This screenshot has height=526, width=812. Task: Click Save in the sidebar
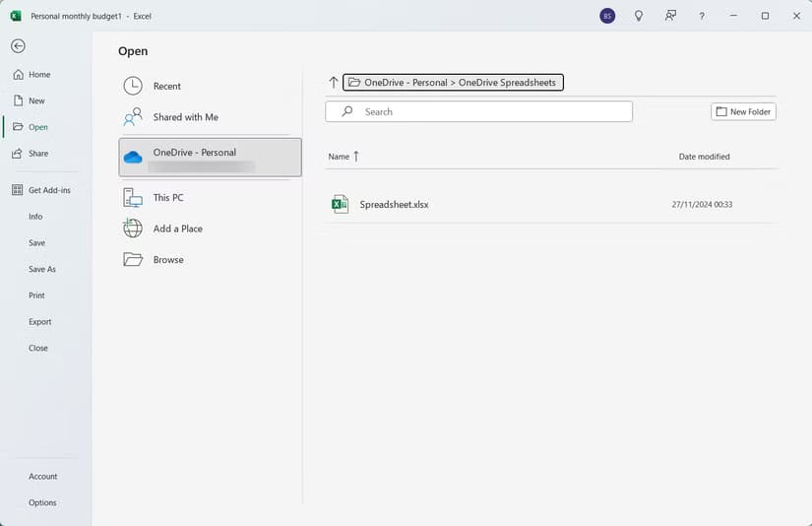[x=36, y=242]
